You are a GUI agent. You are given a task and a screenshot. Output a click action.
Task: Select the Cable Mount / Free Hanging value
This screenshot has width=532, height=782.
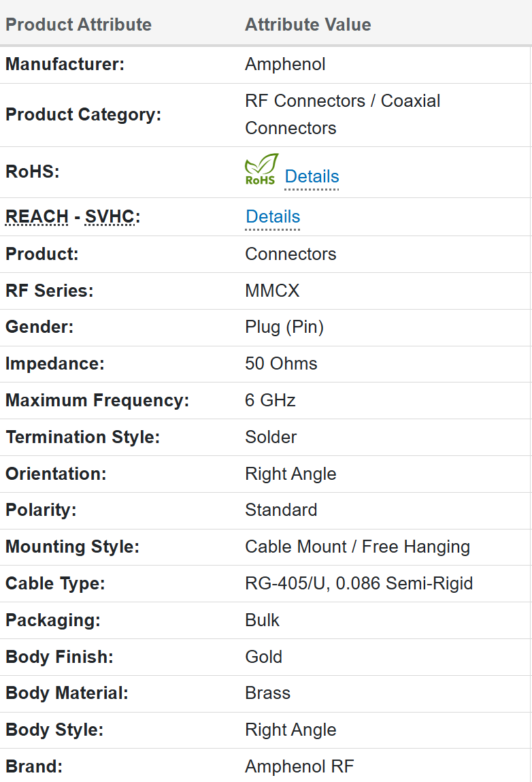[357, 547]
